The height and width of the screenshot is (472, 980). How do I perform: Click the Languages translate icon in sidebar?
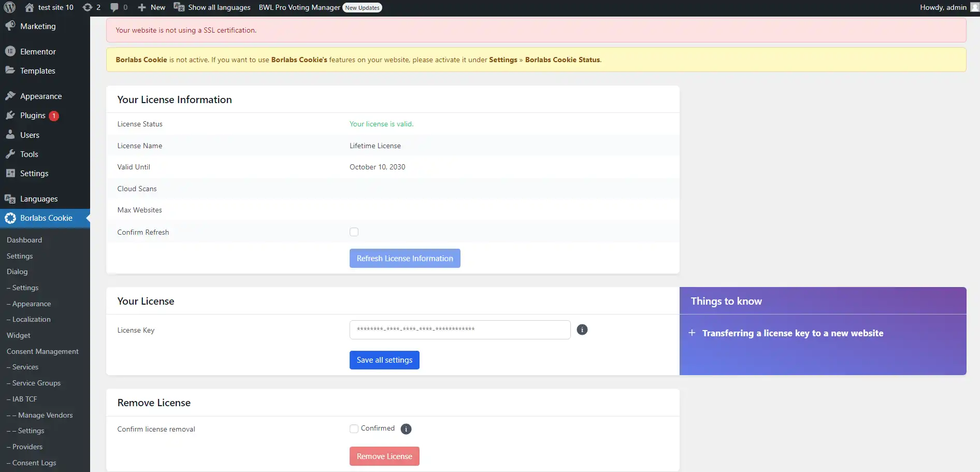10,198
